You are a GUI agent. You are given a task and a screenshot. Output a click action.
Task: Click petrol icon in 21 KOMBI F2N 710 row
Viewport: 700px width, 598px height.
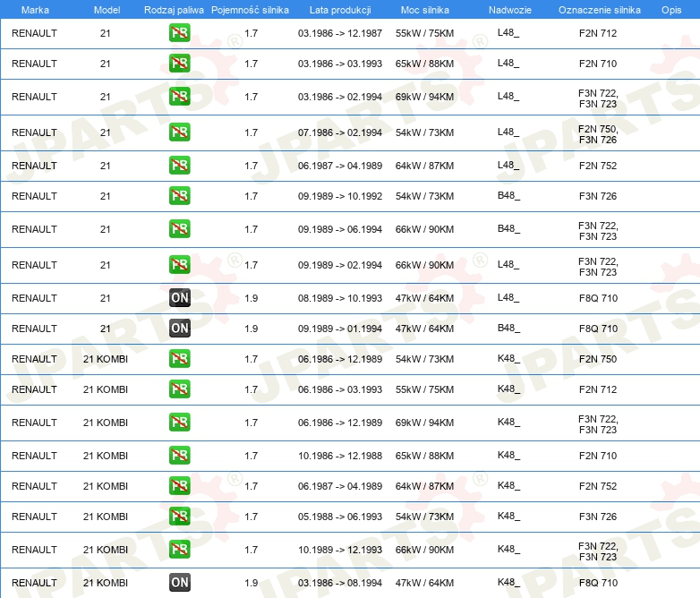179,456
